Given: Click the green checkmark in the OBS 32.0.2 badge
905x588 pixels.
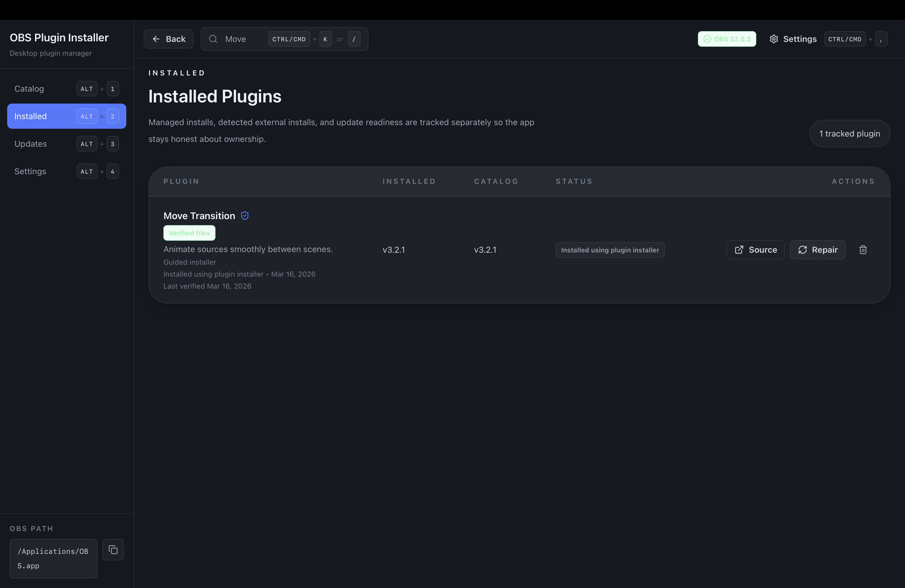Looking at the screenshot, I should coord(707,39).
